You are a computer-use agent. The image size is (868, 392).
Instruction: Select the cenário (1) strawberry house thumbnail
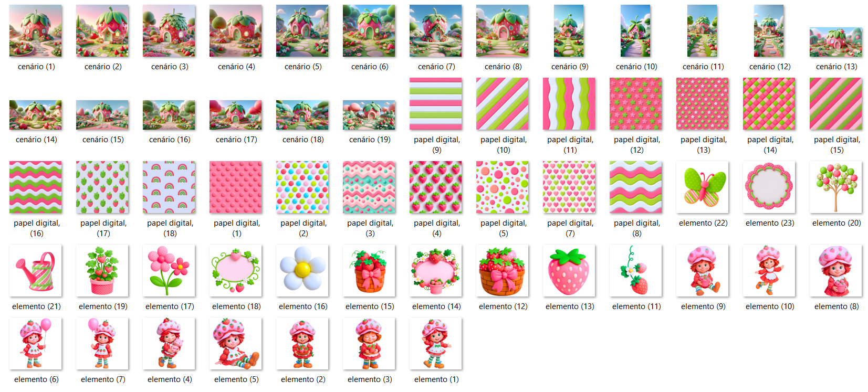coord(36,31)
